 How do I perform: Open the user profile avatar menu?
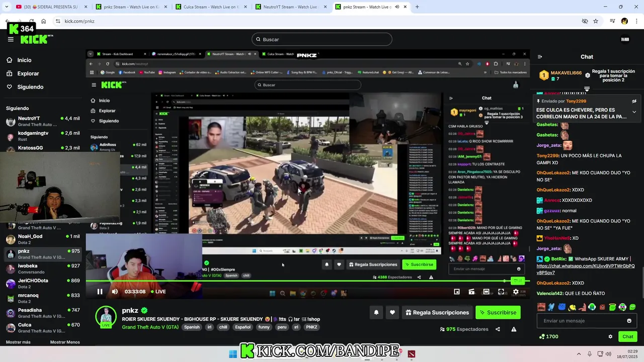pos(625,39)
